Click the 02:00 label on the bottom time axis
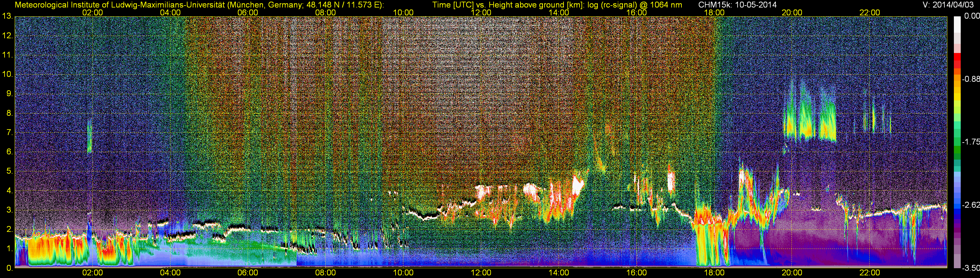 (92, 273)
